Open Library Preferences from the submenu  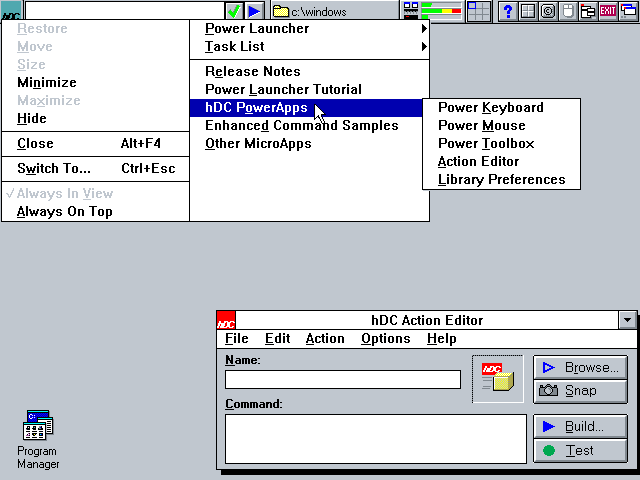pyautogui.click(x=501, y=180)
